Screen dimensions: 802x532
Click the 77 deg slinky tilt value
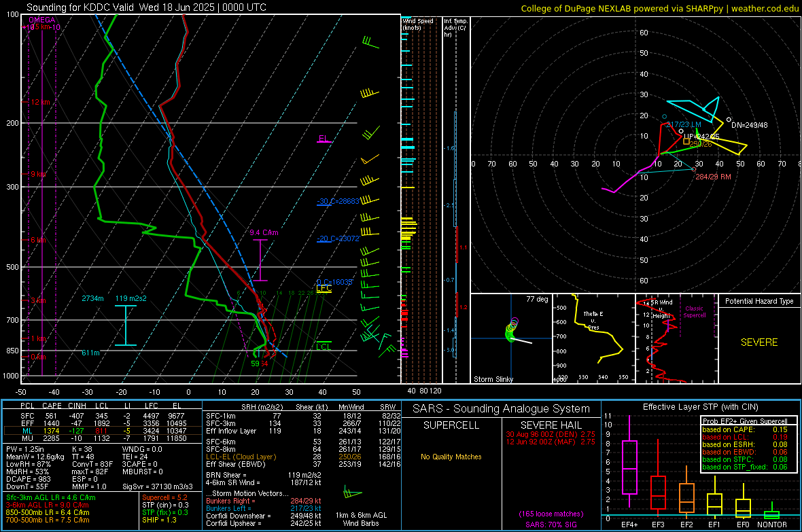[537, 299]
